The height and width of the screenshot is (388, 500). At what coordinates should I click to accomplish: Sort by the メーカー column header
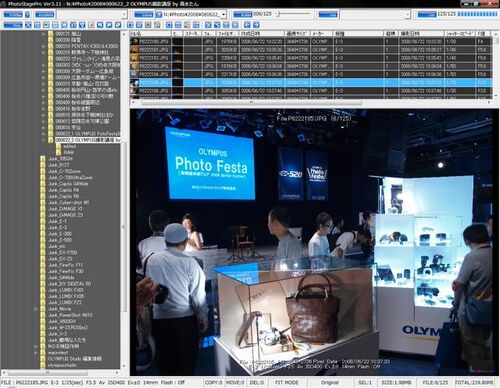tap(322, 34)
